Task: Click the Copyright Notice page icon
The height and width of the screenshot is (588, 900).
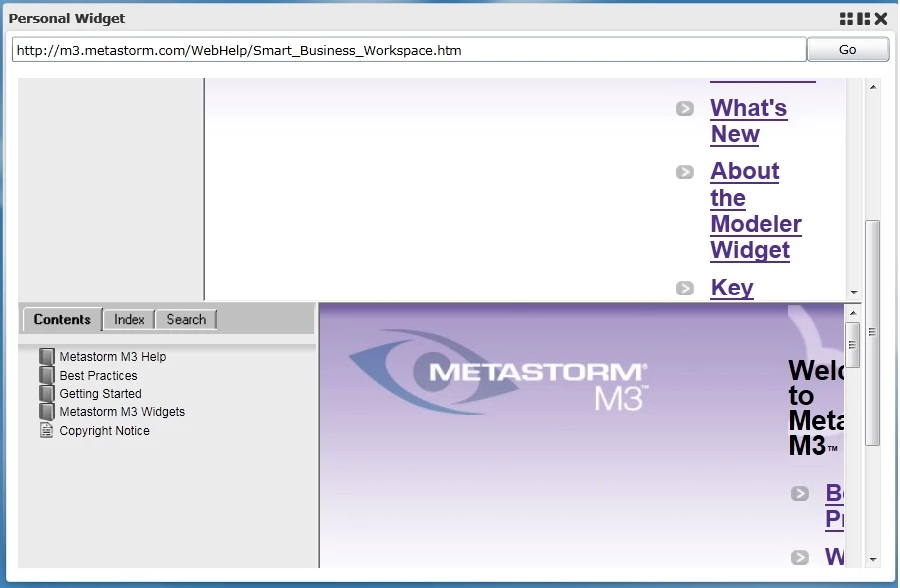Action: 47,430
